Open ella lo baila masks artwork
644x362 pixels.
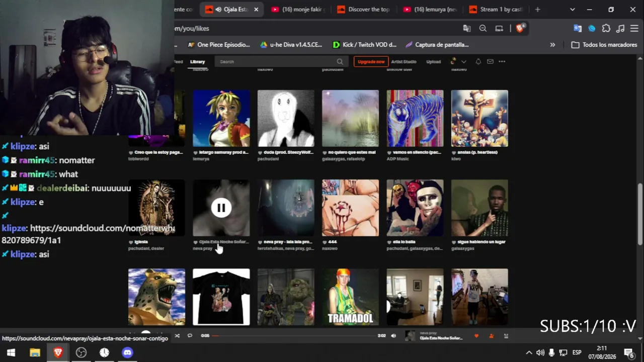(415, 208)
